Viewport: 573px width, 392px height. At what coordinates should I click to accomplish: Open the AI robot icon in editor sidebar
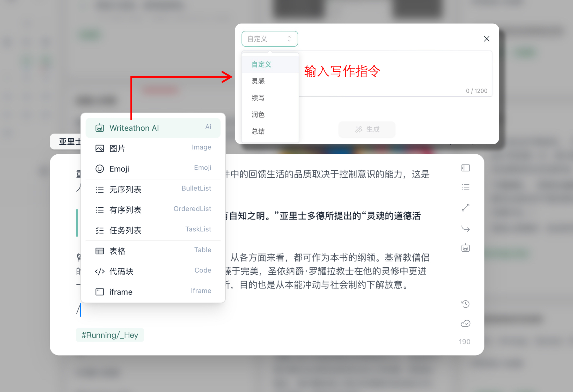pyautogui.click(x=466, y=248)
